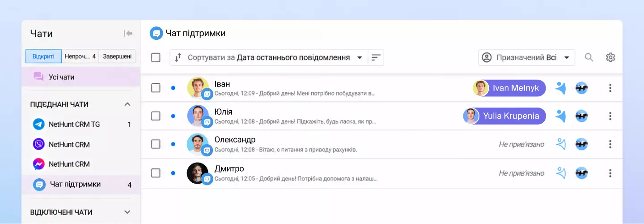Open the Призначений Всі assignee dropdown
This screenshot has width=644, height=224.
tap(527, 57)
